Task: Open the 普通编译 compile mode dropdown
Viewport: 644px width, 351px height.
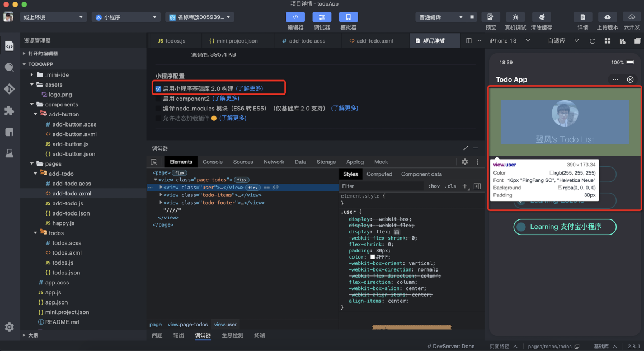Action: click(x=441, y=17)
